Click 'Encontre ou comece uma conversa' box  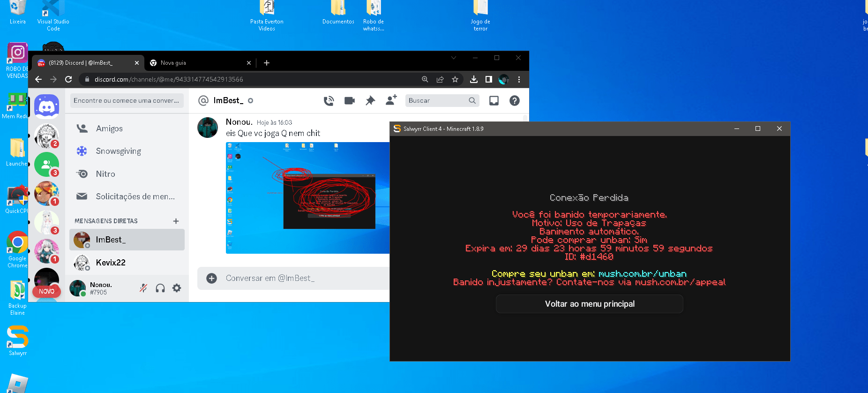127,100
